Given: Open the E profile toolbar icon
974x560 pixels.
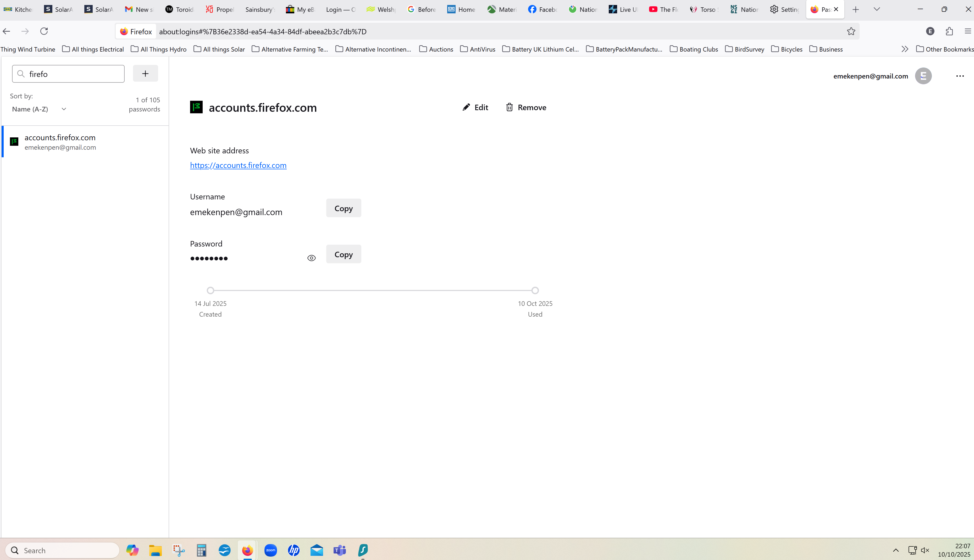Looking at the screenshot, I should (930, 32).
